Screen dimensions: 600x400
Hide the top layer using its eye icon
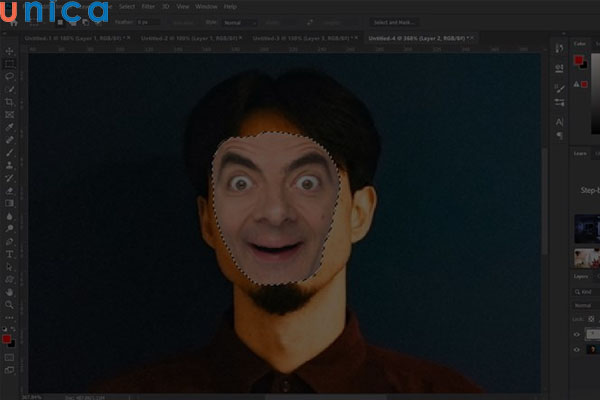[577, 335]
